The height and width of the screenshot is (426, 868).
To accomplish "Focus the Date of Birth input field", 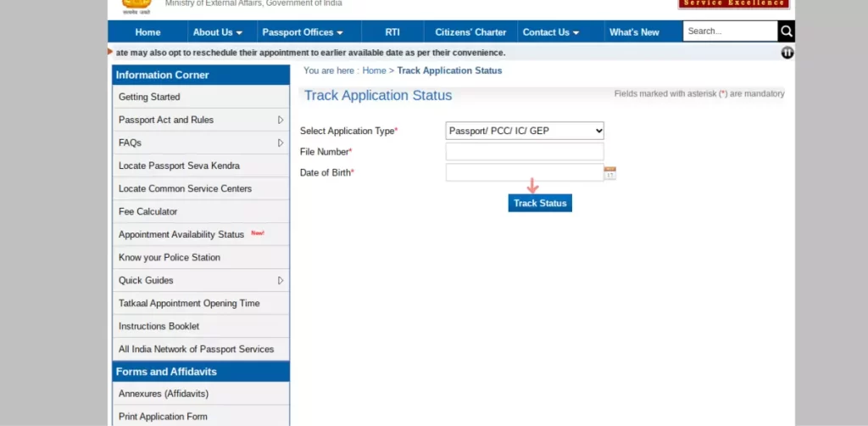I will pyautogui.click(x=525, y=172).
